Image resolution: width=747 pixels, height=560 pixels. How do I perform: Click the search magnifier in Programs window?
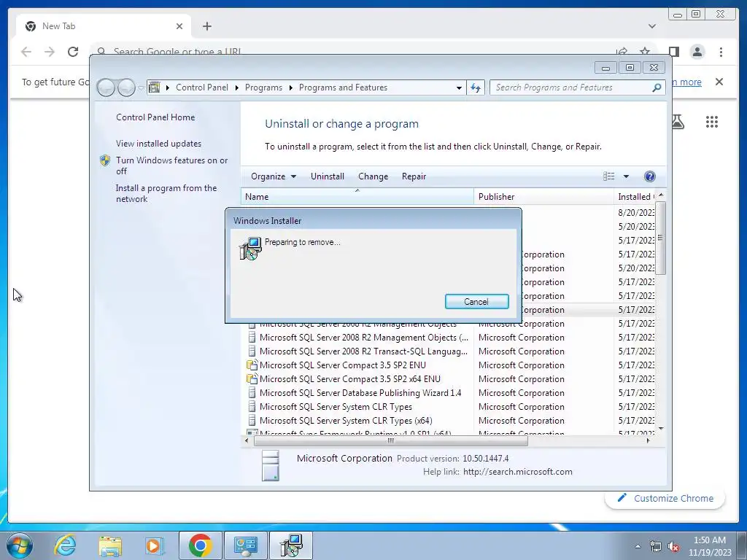[657, 87]
